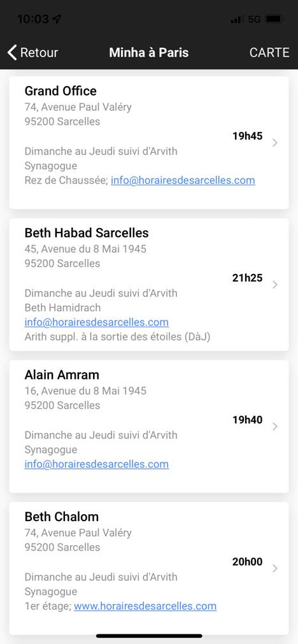Open www.horairesdesarcelles.com link in Beth Chalom

coord(145,606)
